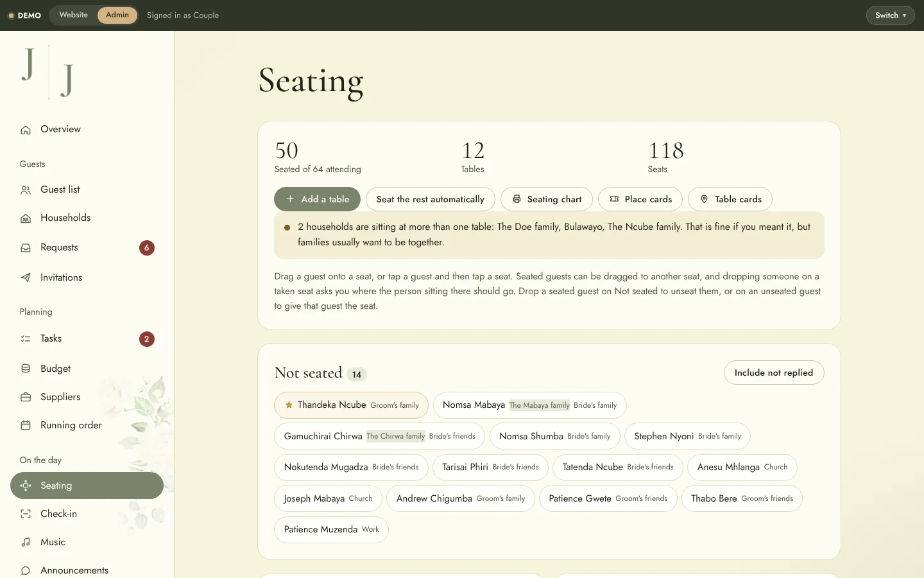924x578 pixels.
Task: Click the Tasks badge showing 2
Action: (147, 339)
